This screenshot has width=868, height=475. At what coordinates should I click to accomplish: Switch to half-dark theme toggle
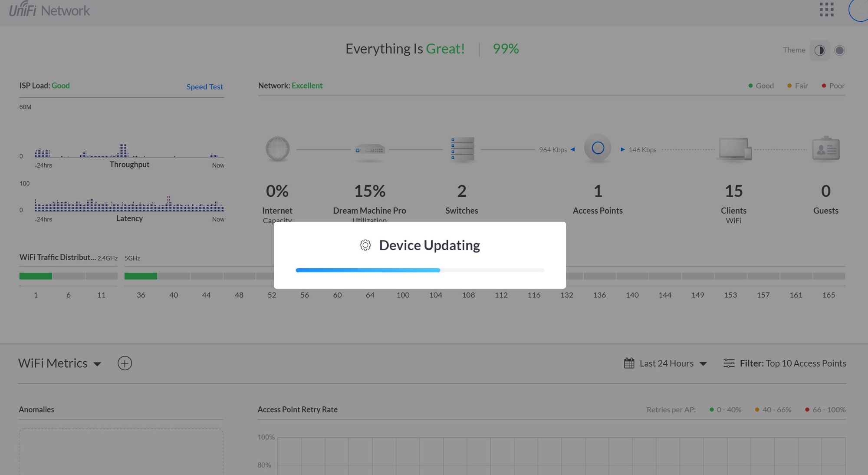tap(819, 50)
